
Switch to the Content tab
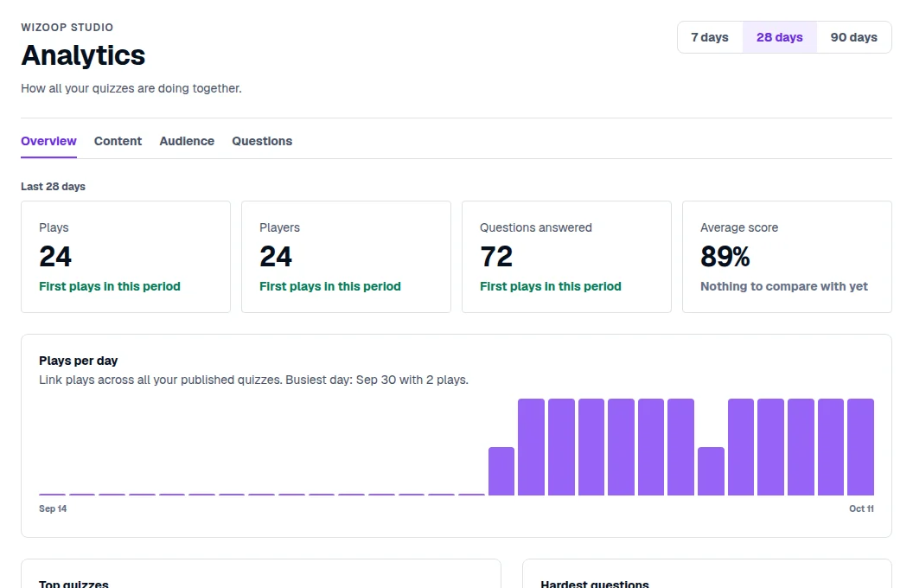[118, 141]
